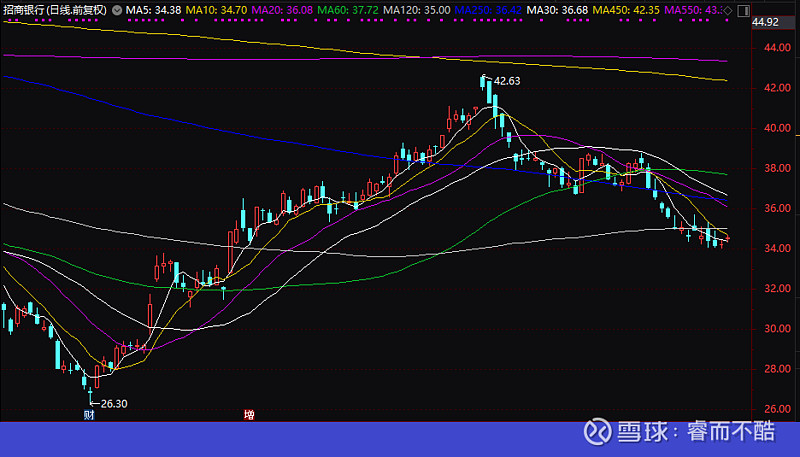Click the MA60 green indicator label
Viewport: 800px width, 457px height.
348,10
